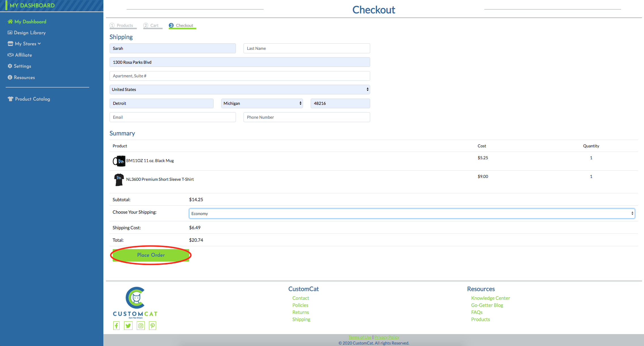Open the Michigan state dropdown
The width and height of the screenshot is (644, 346).
pos(261,103)
